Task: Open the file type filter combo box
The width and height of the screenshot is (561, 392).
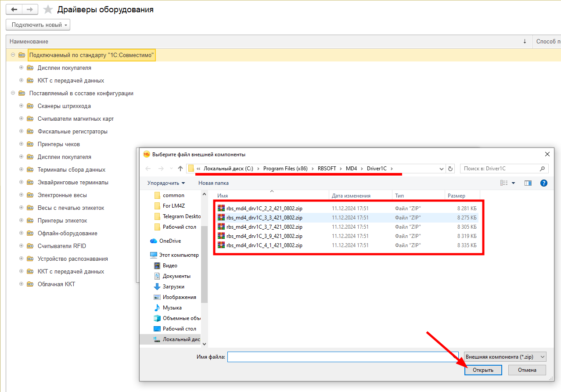Action: (505, 357)
